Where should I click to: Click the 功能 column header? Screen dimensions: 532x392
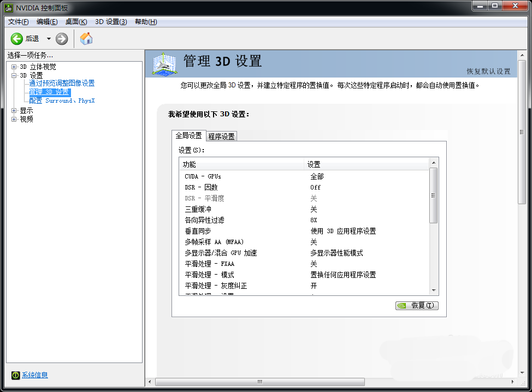point(241,164)
